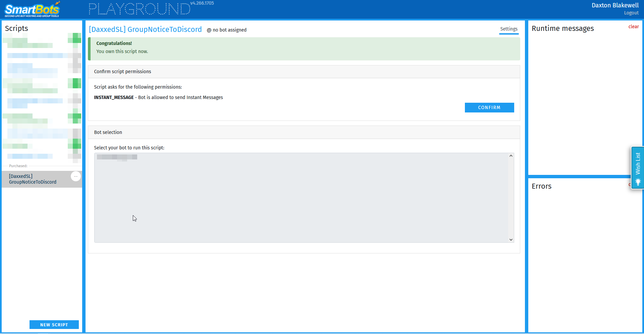Click the Bot selection section header
The width and height of the screenshot is (644, 334).
tap(108, 132)
